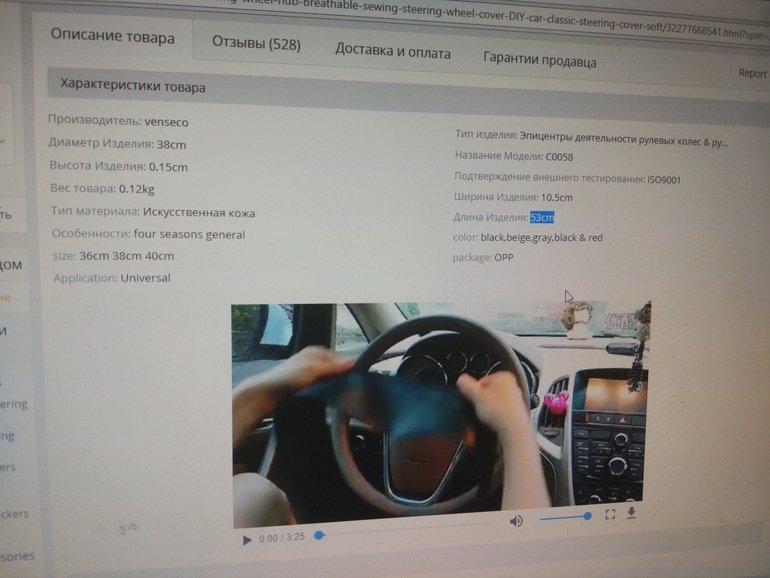Click the venseco manufacturer value
The height and width of the screenshot is (578, 770).
pos(164,122)
